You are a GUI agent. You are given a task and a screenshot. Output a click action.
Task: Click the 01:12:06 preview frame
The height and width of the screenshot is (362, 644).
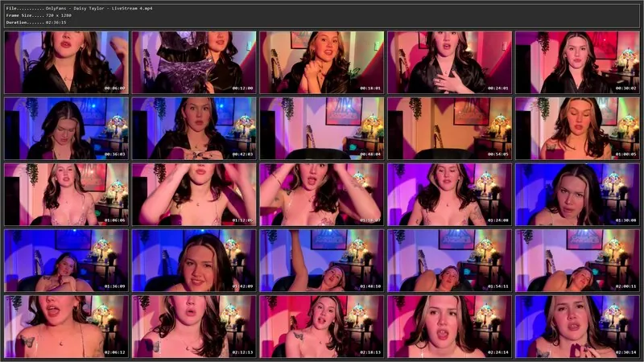194,195
